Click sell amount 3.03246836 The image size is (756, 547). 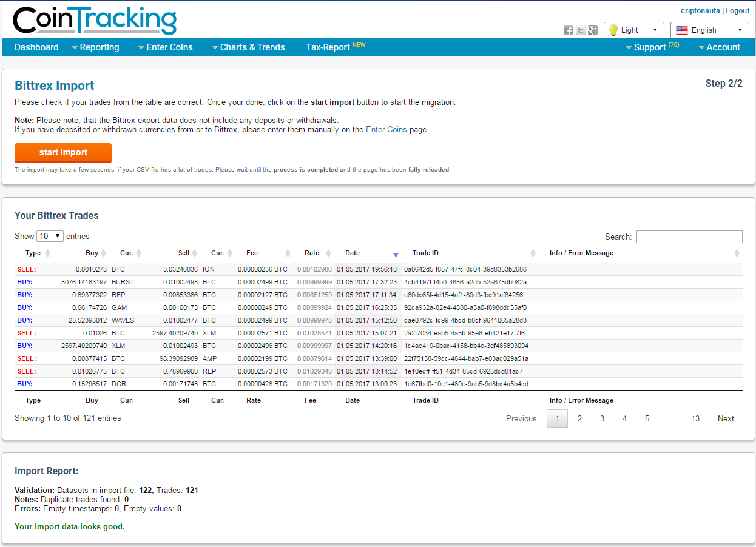pyautogui.click(x=180, y=269)
